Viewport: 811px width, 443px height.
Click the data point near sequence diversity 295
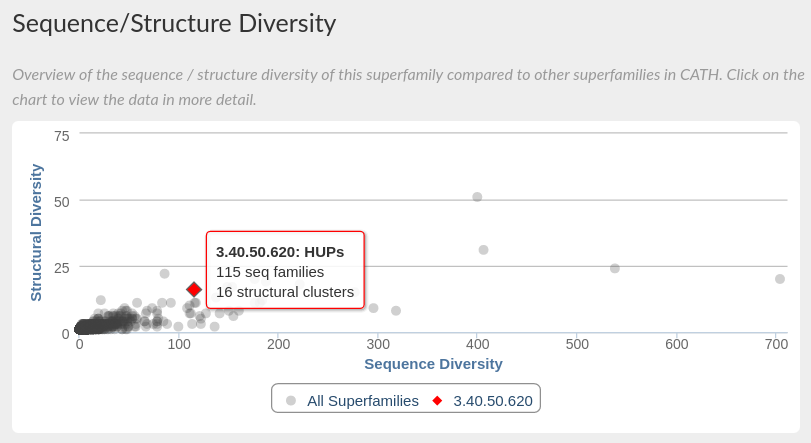(x=374, y=308)
